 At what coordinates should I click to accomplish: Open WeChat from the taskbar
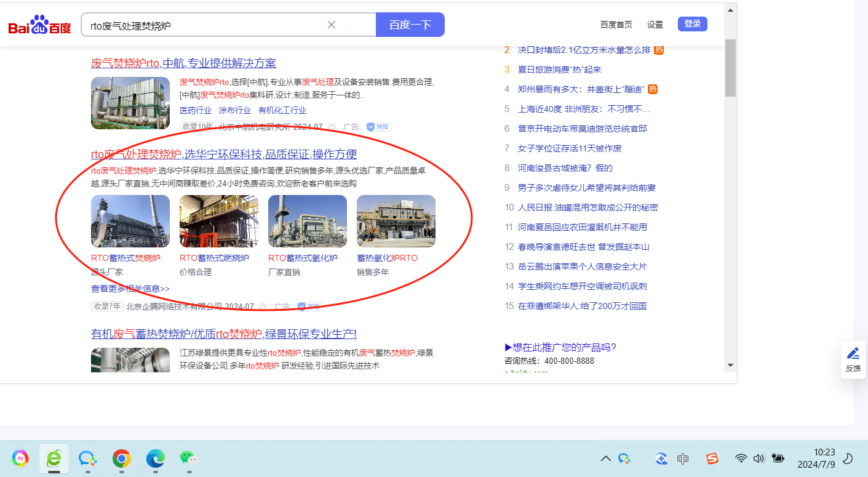coord(188,458)
